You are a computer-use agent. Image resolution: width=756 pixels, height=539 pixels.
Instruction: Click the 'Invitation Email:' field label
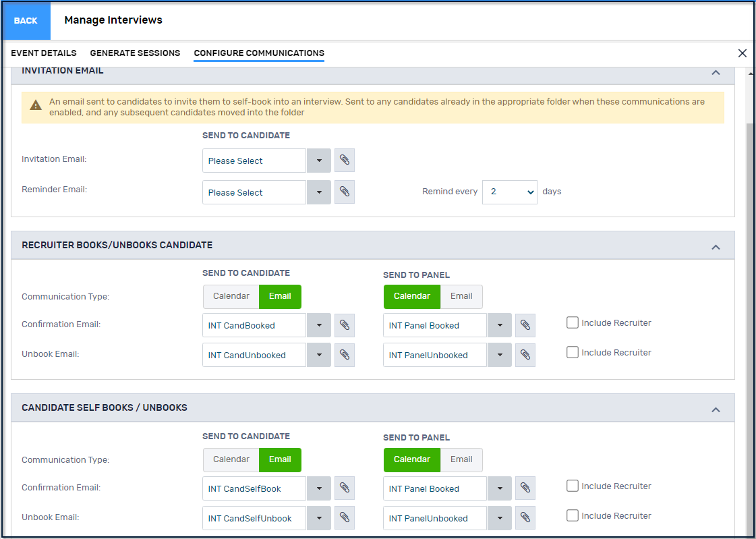click(54, 159)
